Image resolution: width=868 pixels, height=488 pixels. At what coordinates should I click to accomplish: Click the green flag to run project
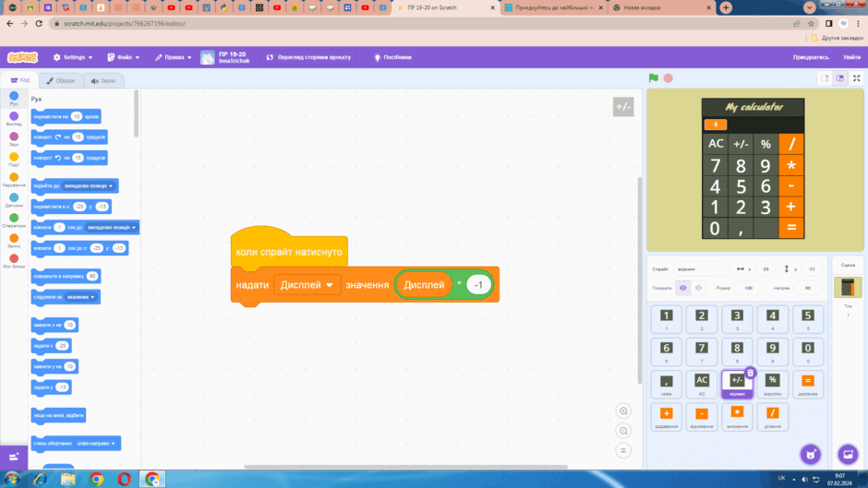pyautogui.click(x=653, y=78)
